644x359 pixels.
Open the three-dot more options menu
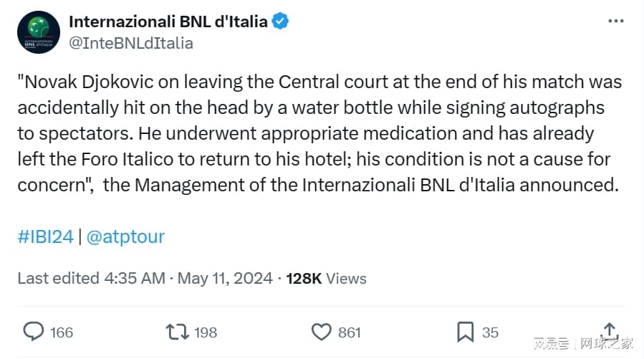(615, 21)
